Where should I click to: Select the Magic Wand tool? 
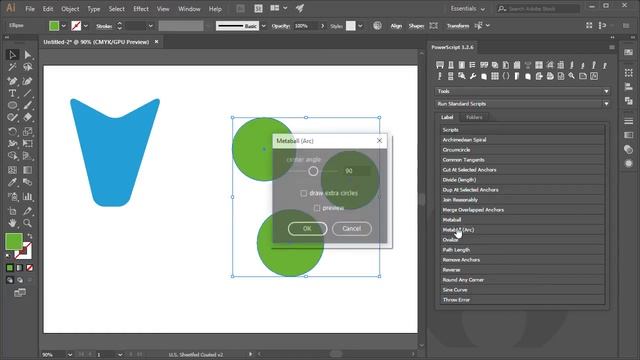pos(12,67)
